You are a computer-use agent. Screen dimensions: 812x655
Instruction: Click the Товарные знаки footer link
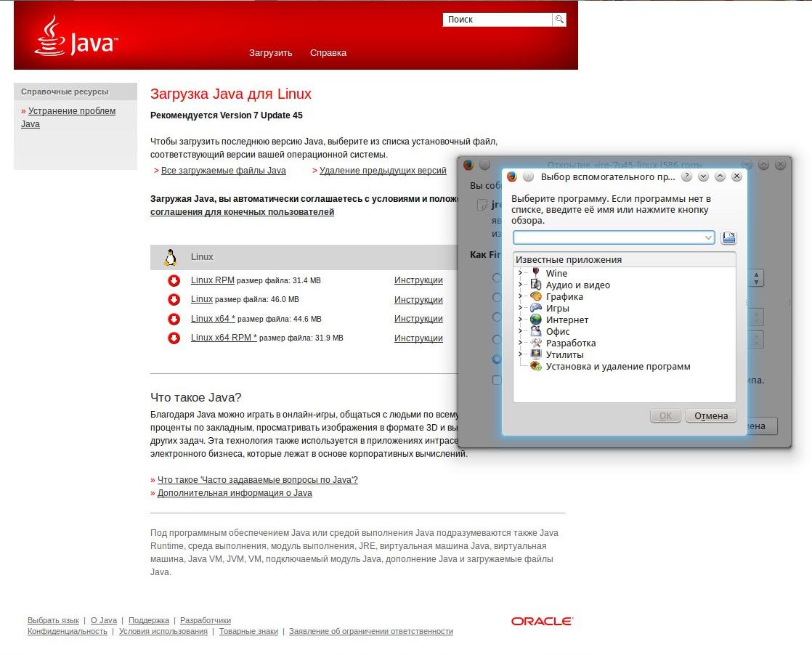tap(248, 631)
